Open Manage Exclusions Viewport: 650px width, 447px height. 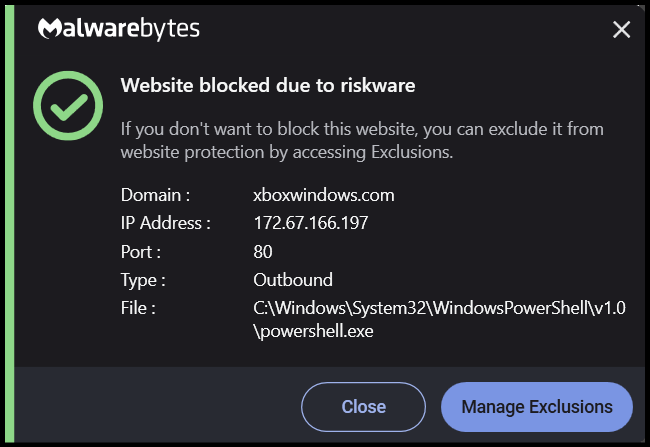tap(536, 407)
